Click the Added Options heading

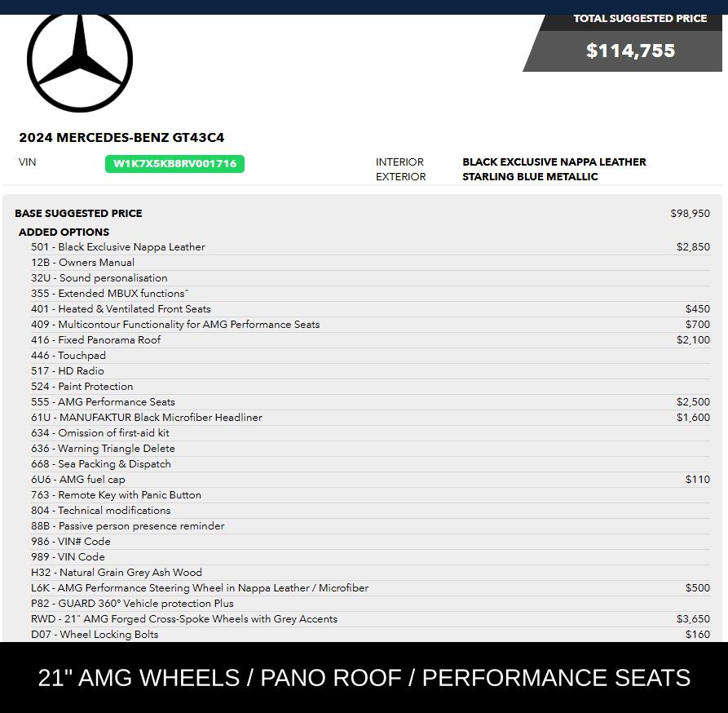click(64, 232)
